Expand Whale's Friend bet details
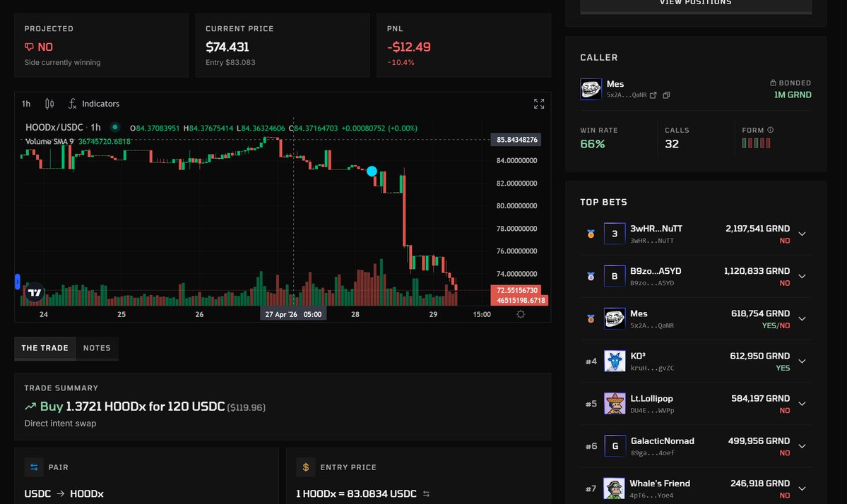Image resolution: width=847 pixels, height=504 pixels. [802, 489]
